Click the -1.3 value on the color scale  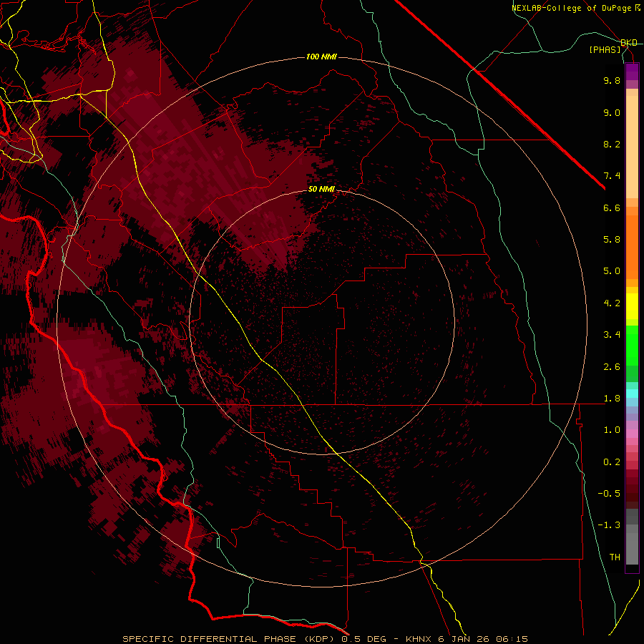[x=609, y=525]
